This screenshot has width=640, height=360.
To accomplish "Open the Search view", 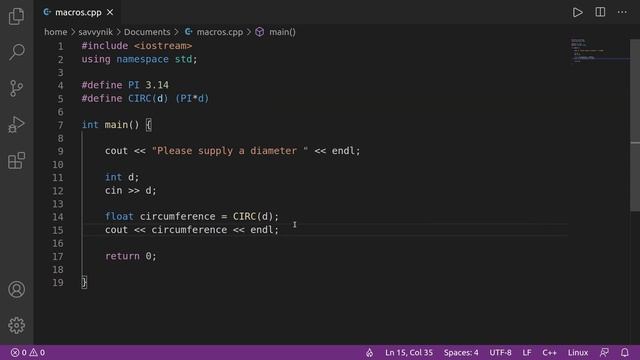I will click(x=16, y=52).
